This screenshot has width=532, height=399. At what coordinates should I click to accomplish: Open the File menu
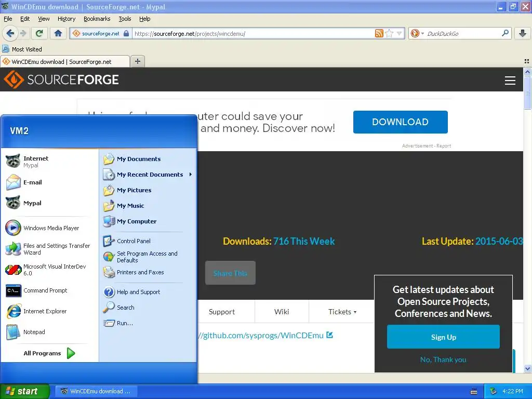point(8,19)
